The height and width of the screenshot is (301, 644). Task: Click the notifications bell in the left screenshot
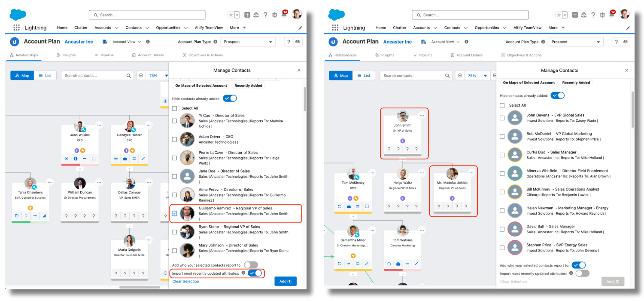point(284,15)
